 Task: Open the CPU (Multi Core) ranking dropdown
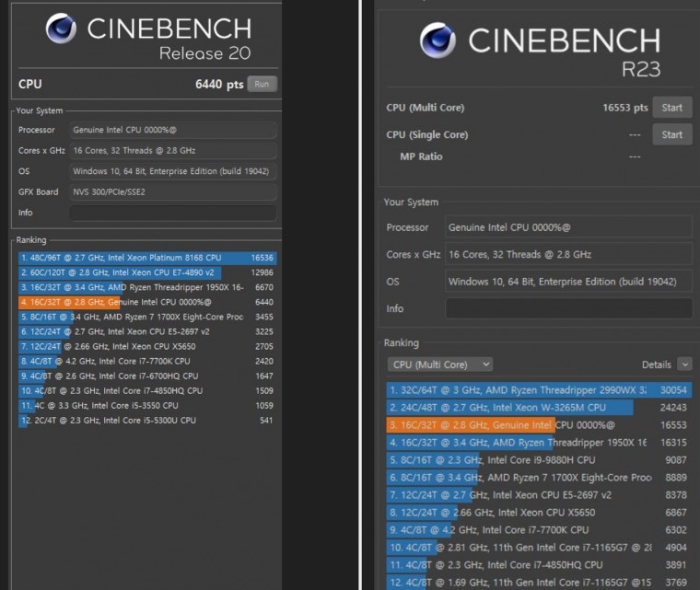[x=439, y=364]
